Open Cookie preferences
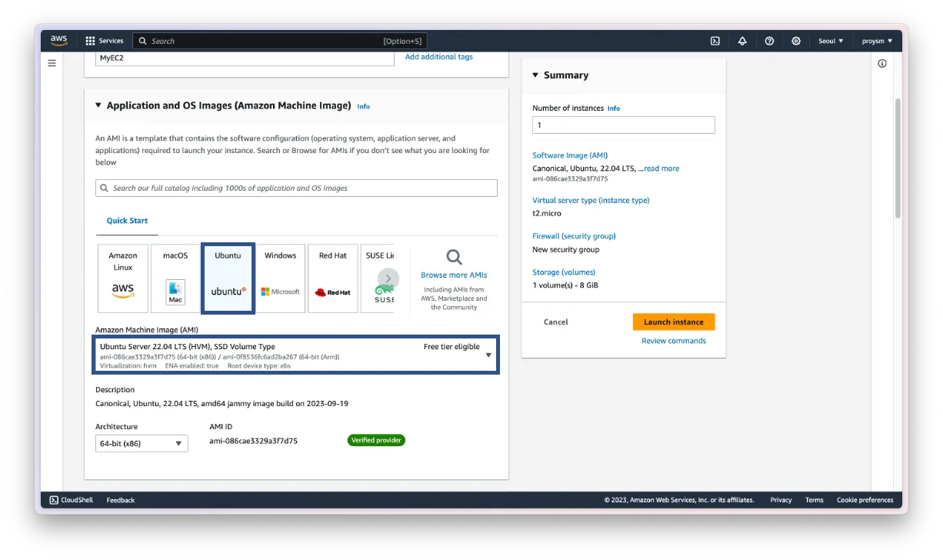Viewport: 943px width, 560px height. pos(865,500)
